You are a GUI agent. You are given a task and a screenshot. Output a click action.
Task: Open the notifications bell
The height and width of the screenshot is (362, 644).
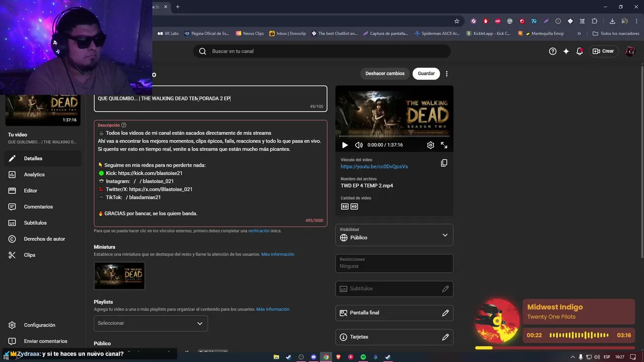pos(580,51)
